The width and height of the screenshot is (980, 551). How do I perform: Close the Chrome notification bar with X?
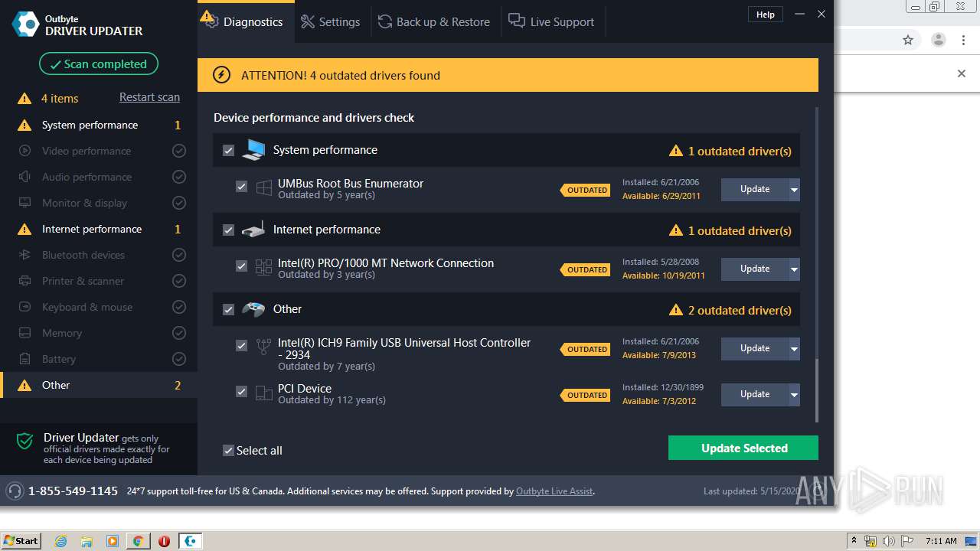click(962, 73)
